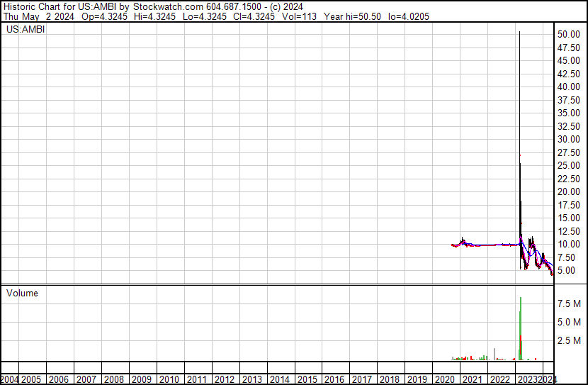This screenshot has width=588, height=385.
Task: Select the 2022 year marker on the time axis
Action: coord(499,379)
